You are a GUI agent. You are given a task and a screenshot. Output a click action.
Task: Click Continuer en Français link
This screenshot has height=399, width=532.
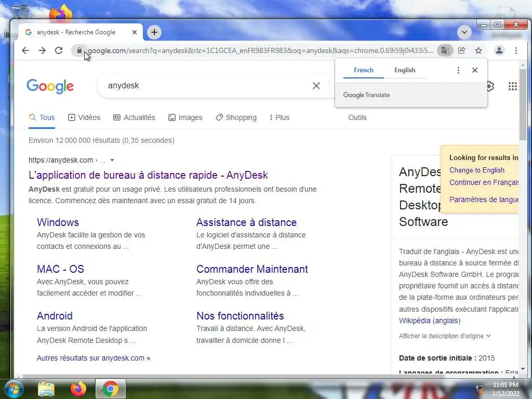pos(484,182)
